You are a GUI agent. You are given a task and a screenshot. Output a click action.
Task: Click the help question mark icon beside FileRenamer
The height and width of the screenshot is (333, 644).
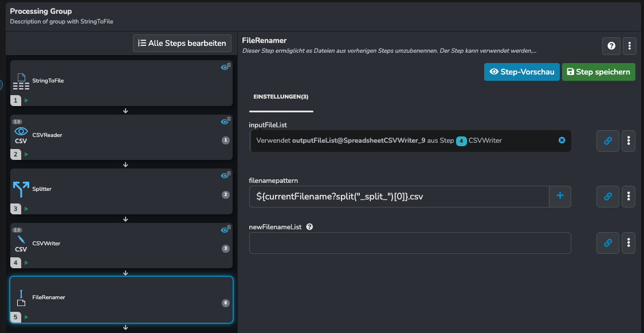[611, 46]
